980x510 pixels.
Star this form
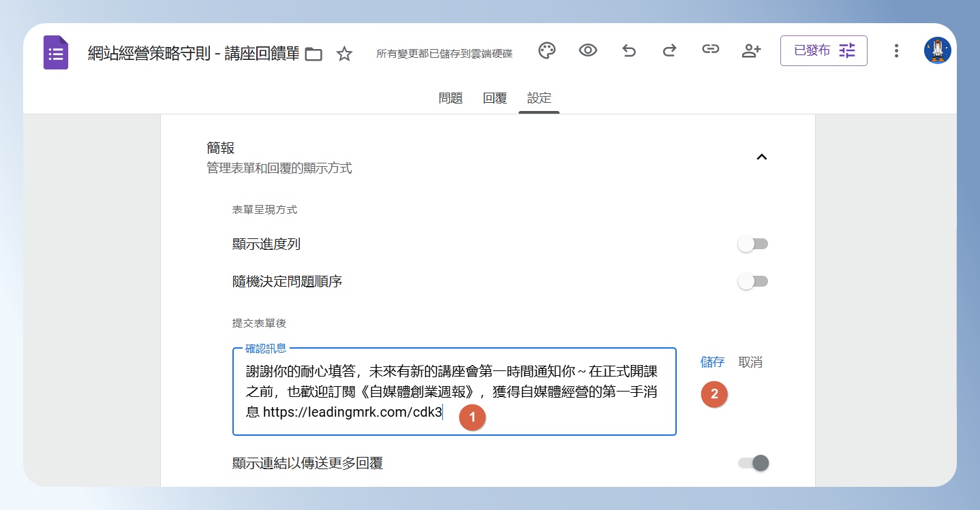point(344,54)
